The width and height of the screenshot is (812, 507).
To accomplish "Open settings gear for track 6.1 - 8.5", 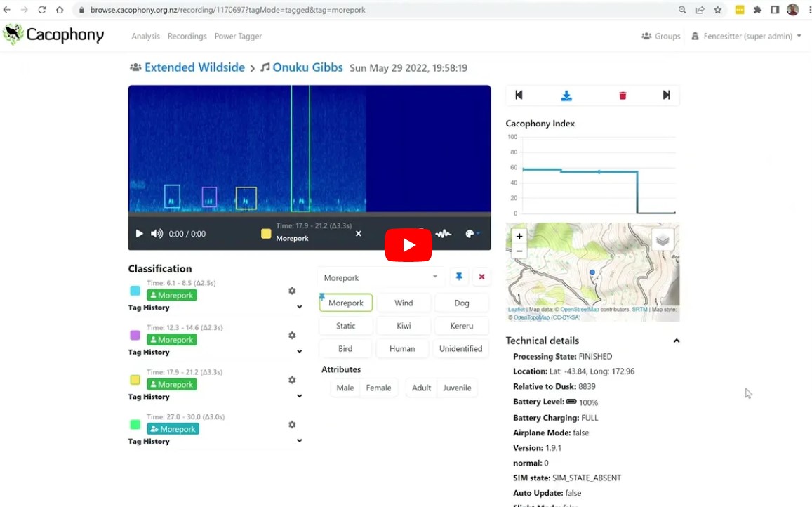I will coord(292,291).
